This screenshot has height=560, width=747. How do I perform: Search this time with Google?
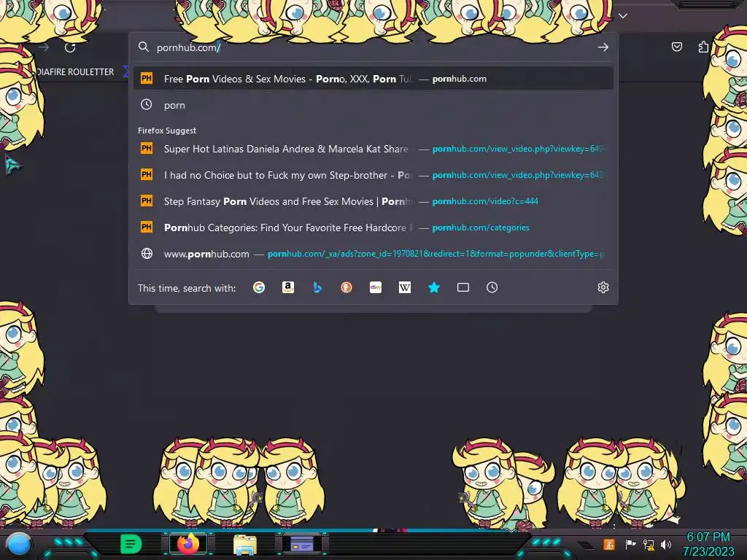click(x=259, y=287)
